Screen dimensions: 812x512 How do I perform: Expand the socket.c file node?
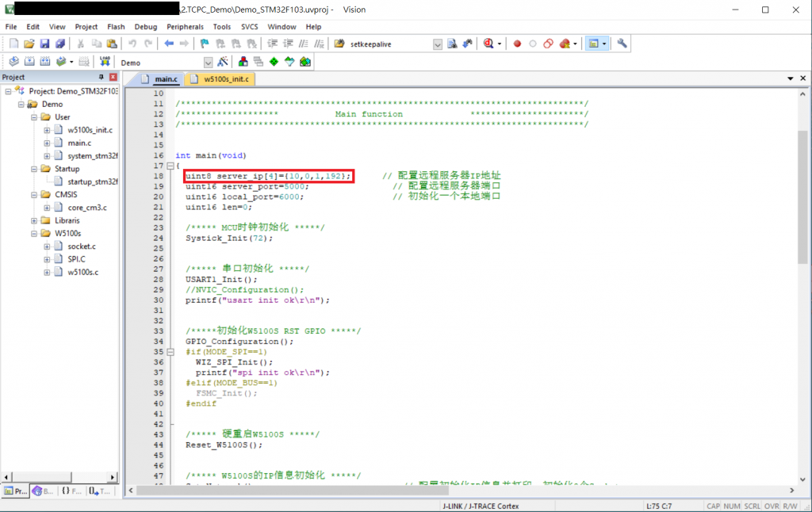[x=47, y=246]
